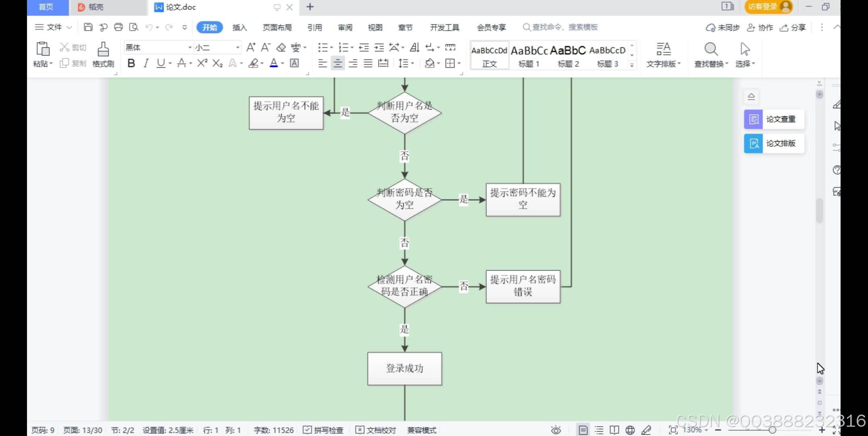Screen dimensions: 868x436
Task: Expand the styles gallery
Action: tap(632, 65)
